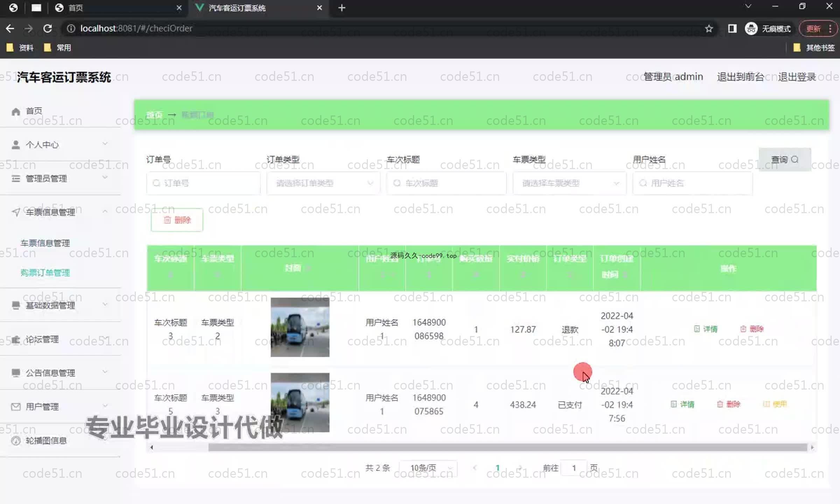Open bus cover thumbnail for order 1648900075865
This screenshot has width=840, height=504.
(x=300, y=402)
